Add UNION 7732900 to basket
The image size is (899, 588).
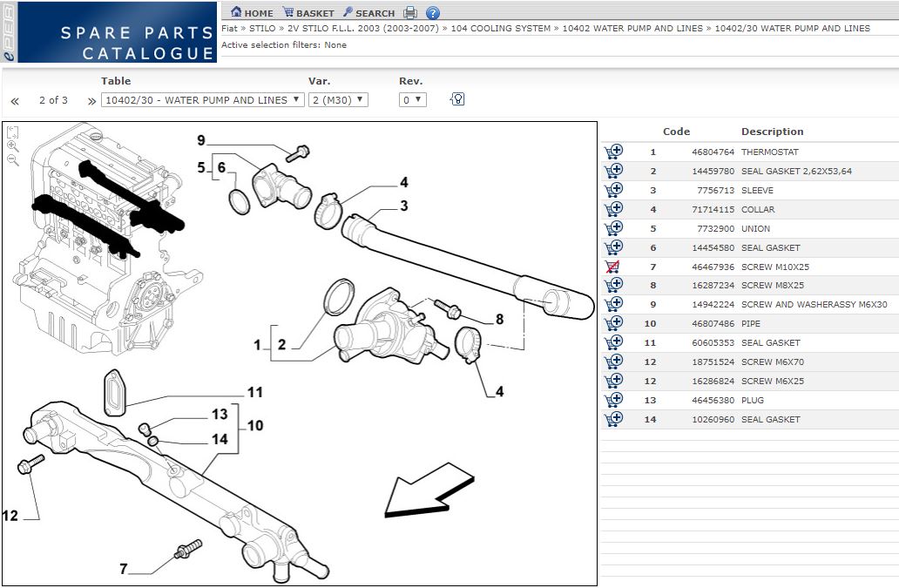pos(613,228)
